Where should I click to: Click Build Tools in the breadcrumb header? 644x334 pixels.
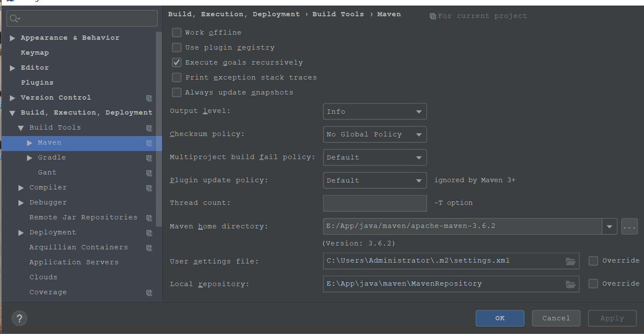pyautogui.click(x=338, y=14)
